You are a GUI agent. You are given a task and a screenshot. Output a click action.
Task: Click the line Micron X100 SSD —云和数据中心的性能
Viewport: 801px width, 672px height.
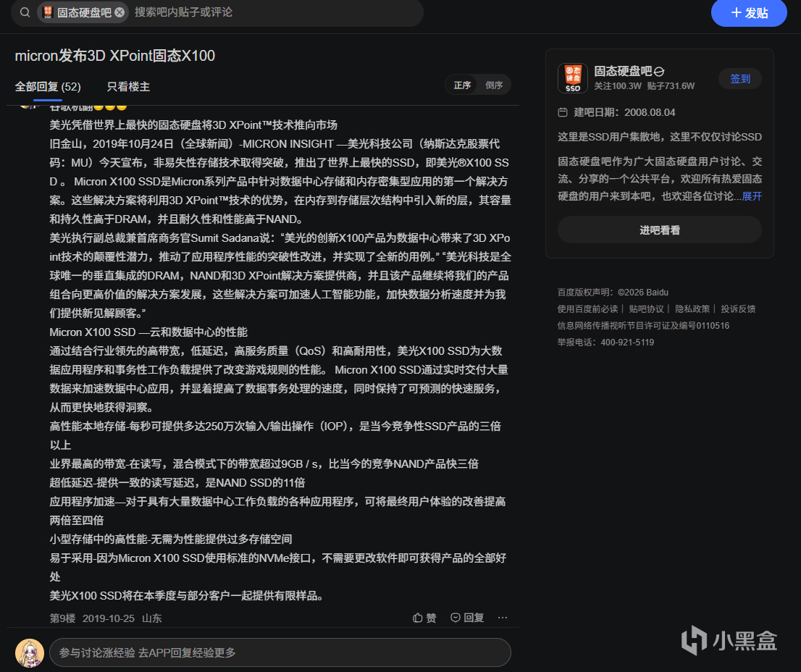[x=148, y=332]
